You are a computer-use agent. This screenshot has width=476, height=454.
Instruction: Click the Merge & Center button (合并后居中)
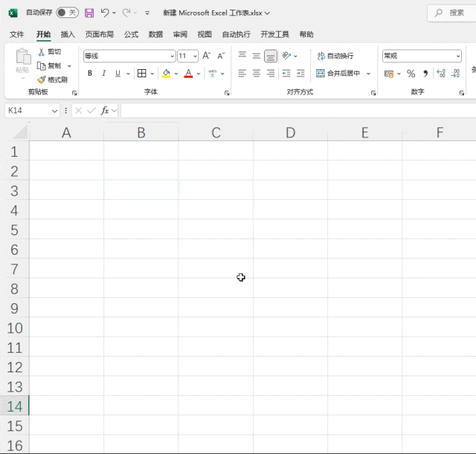coord(338,74)
